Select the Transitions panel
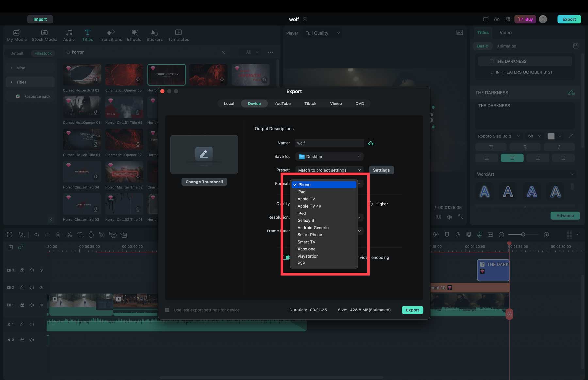 tap(111, 35)
